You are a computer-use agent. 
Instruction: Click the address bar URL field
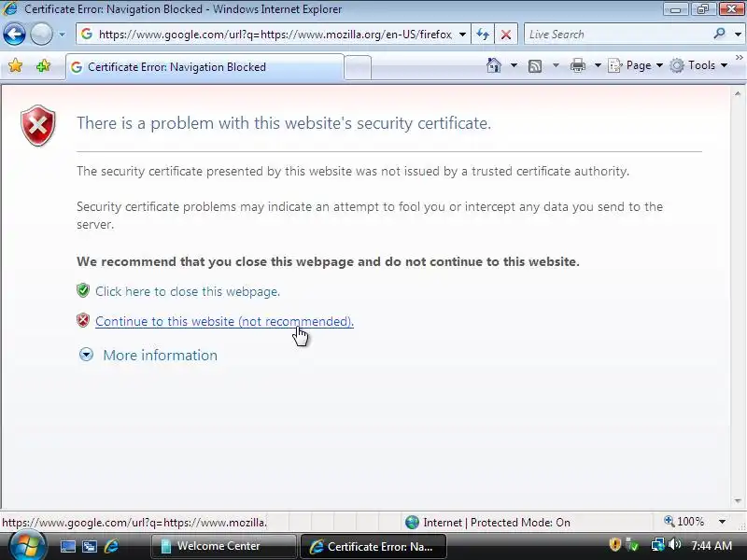coord(275,35)
